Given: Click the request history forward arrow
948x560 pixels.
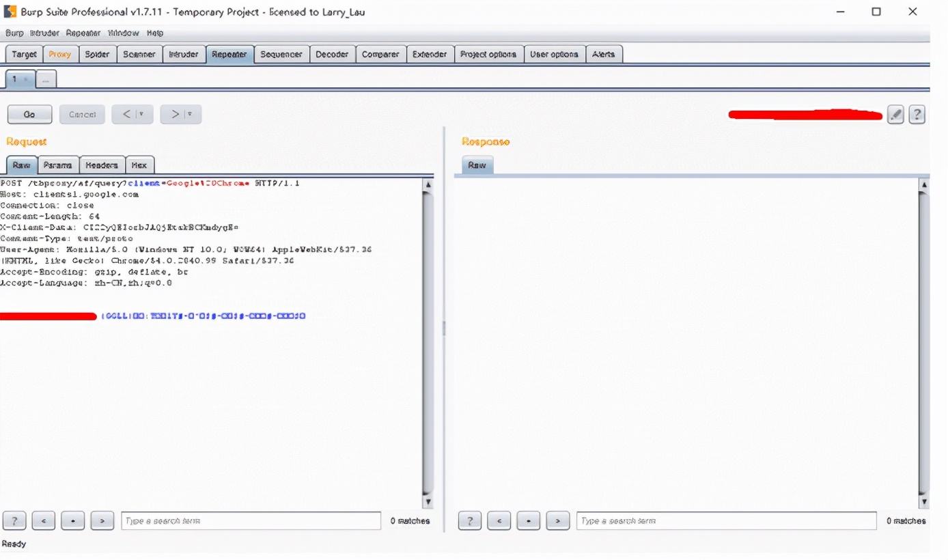Looking at the screenshot, I should click(175, 115).
